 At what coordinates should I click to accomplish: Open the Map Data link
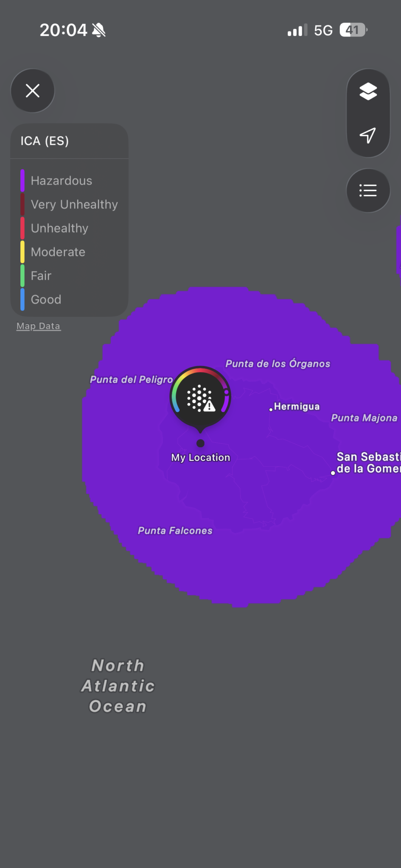[39, 326]
